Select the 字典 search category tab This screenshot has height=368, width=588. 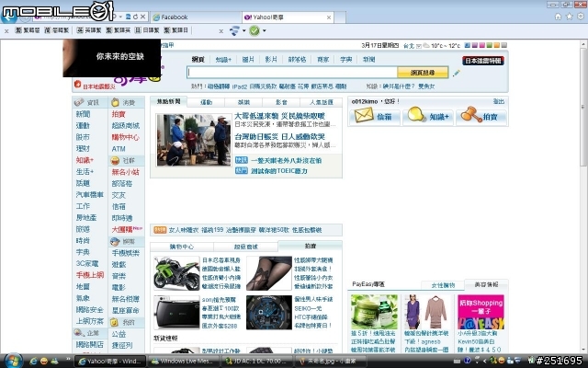[345, 59]
